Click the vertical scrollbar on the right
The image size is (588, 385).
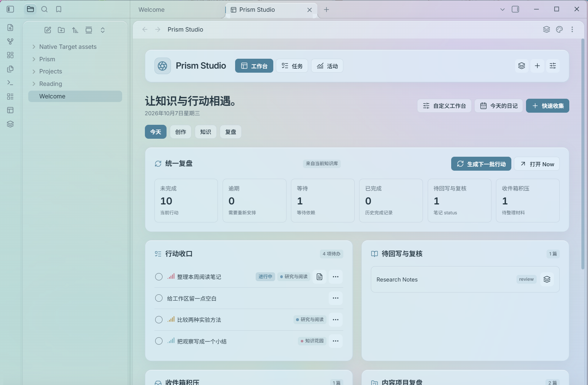point(583,154)
